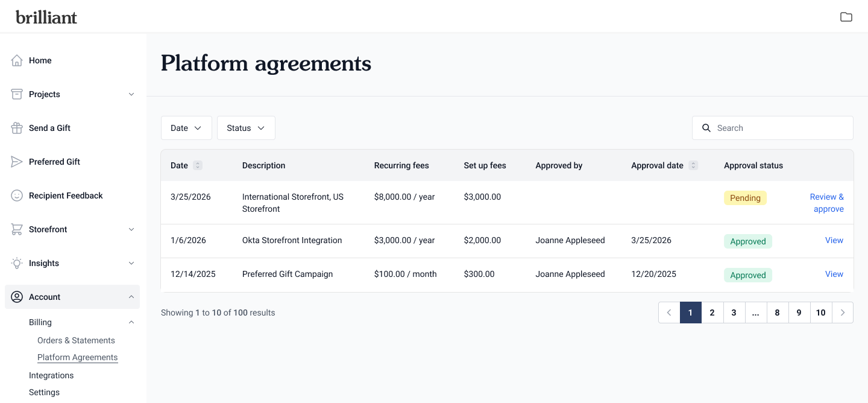Open the Home menu item

(72, 60)
